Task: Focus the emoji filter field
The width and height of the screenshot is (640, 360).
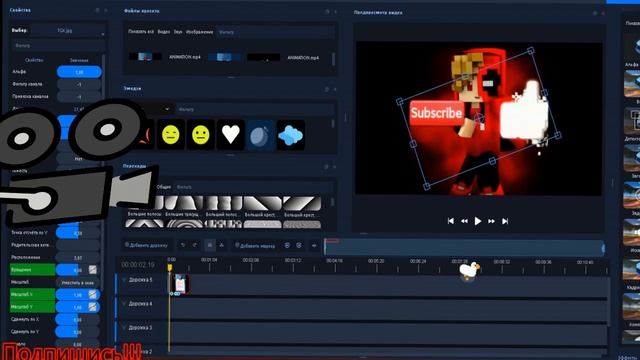Action: 255,109
